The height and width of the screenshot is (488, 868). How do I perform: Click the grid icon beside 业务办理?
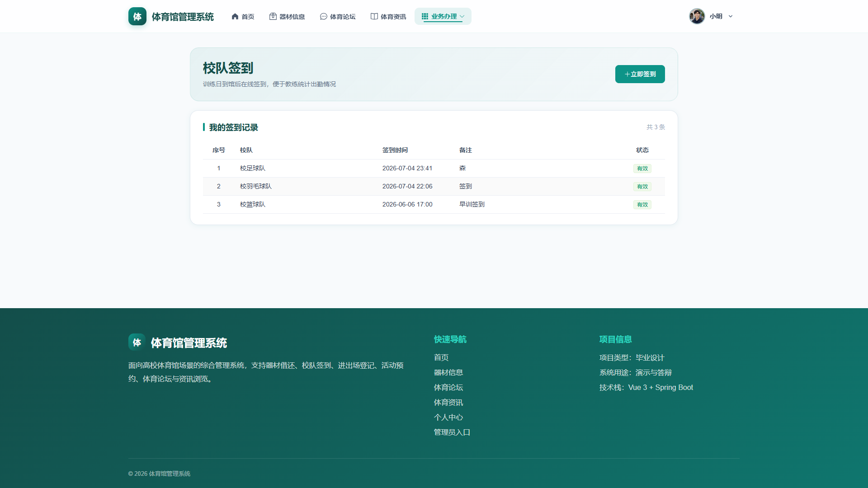pos(425,16)
